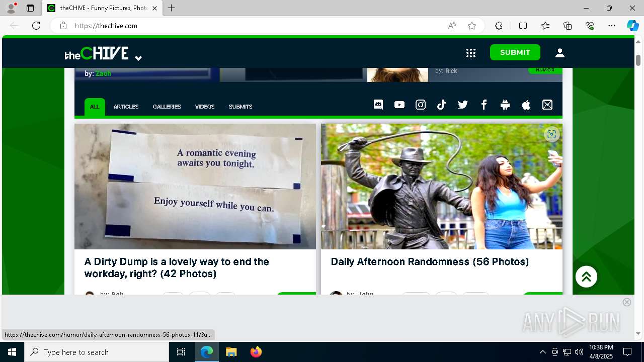The width and height of the screenshot is (644, 362).
Task: Open the browser Extensions icon
Action: point(499,26)
